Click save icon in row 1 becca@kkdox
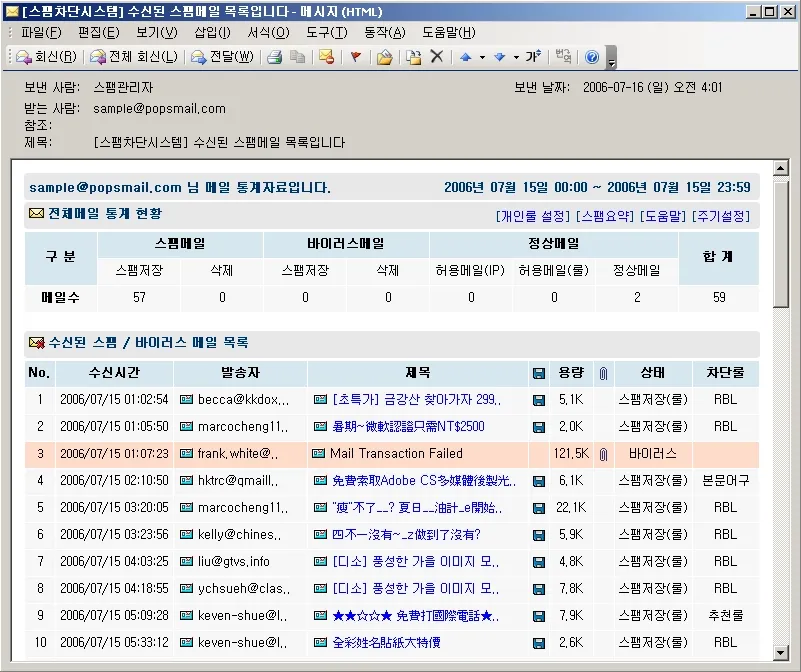This screenshot has width=801, height=672. pyautogui.click(x=538, y=400)
